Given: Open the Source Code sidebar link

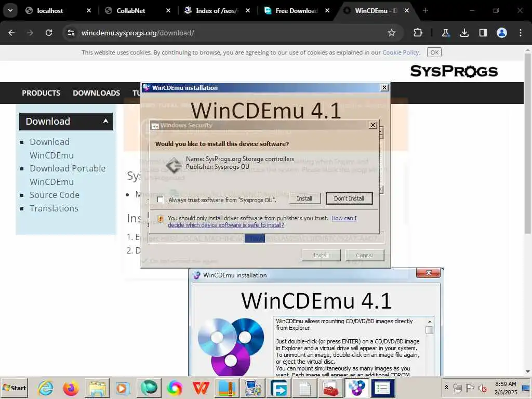Looking at the screenshot, I should point(54,195).
